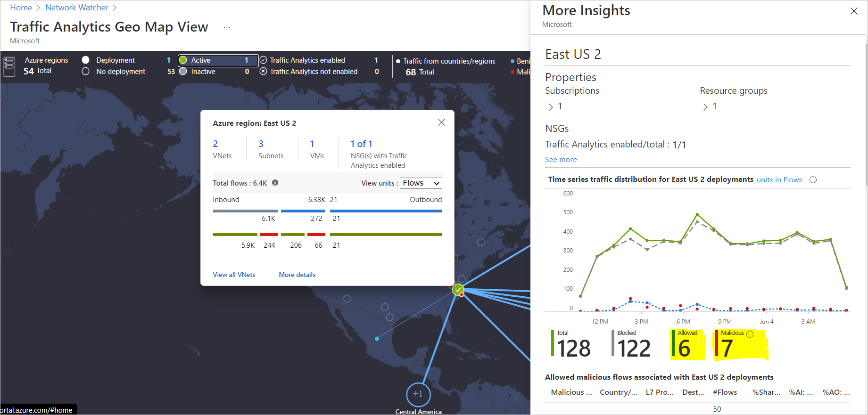Screen dimensions: 868x415
Task: Click the More Insights panel scrollbar
Action: [866, 115]
